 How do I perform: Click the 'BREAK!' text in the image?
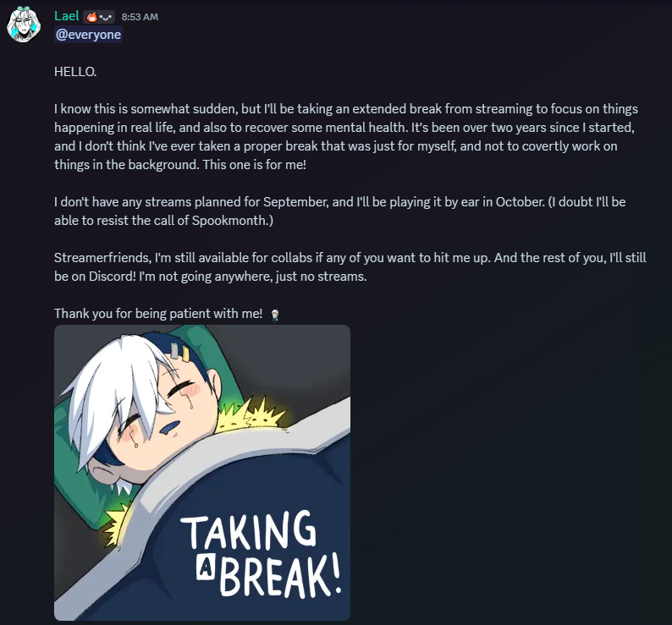(x=281, y=575)
